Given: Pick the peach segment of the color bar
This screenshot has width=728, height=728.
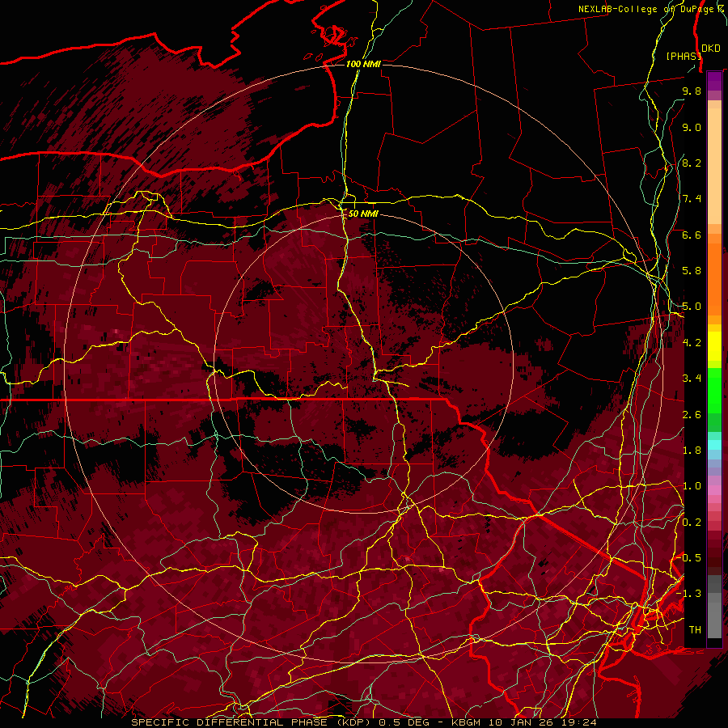Looking at the screenshot, I should pos(714,167).
